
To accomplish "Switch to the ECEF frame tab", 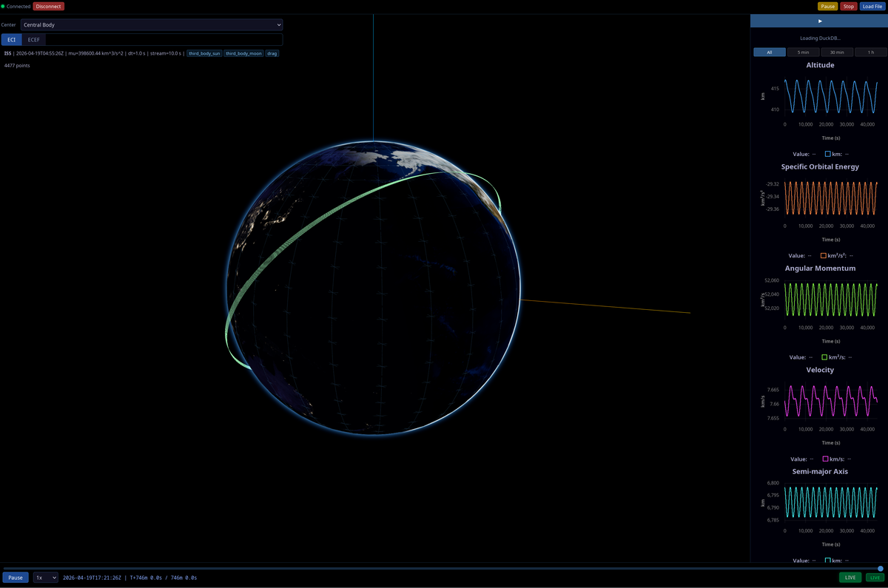I will (33, 39).
